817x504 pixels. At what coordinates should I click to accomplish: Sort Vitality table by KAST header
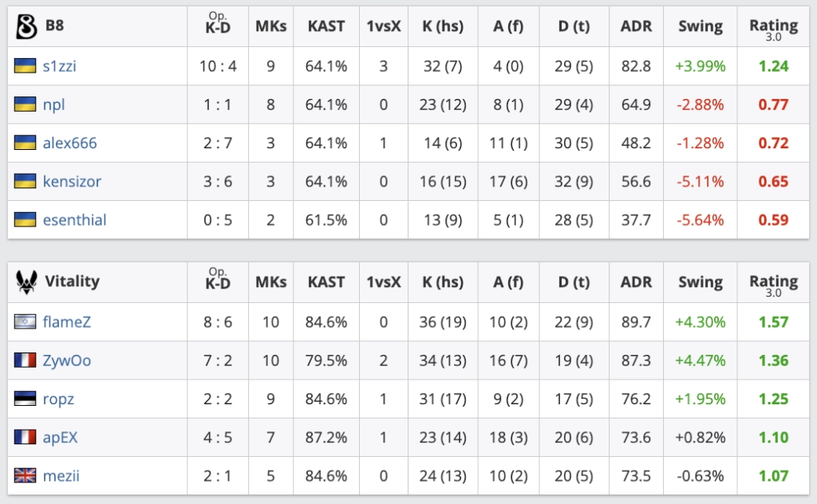326,282
